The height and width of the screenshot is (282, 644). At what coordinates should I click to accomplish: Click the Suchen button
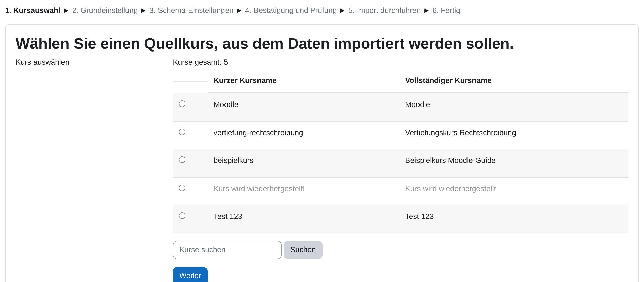coord(303,250)
